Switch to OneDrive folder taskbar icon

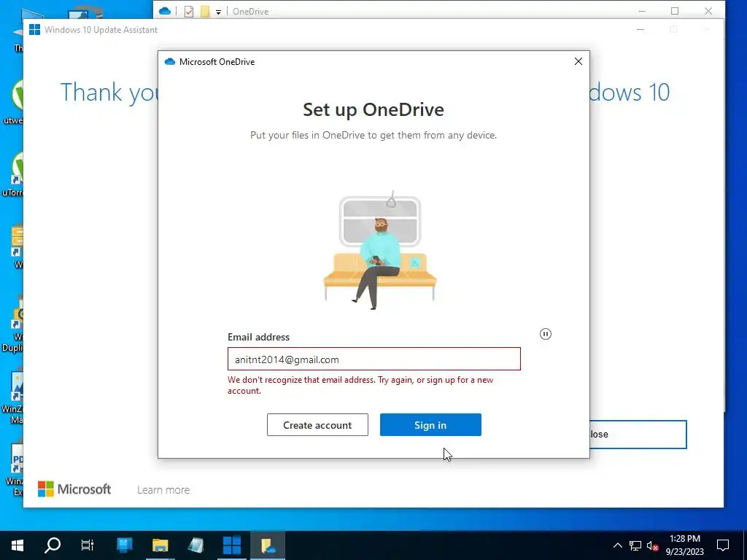click(x=267, y=545)
